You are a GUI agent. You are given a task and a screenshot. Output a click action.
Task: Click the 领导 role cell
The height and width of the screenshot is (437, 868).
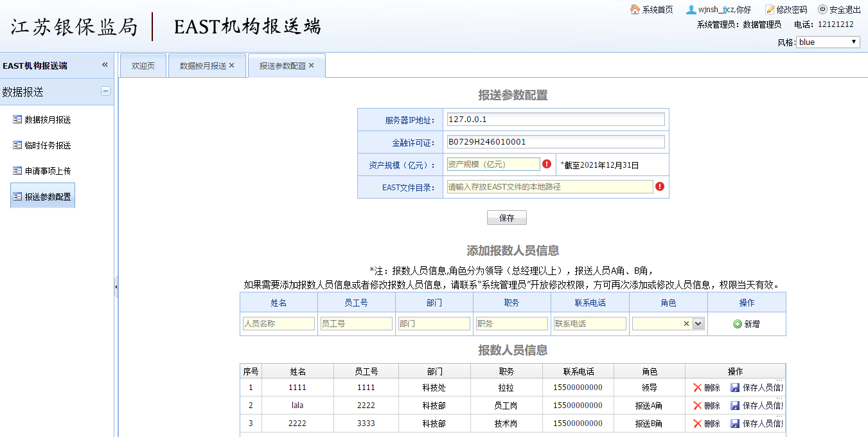click(x=650, y=388)
